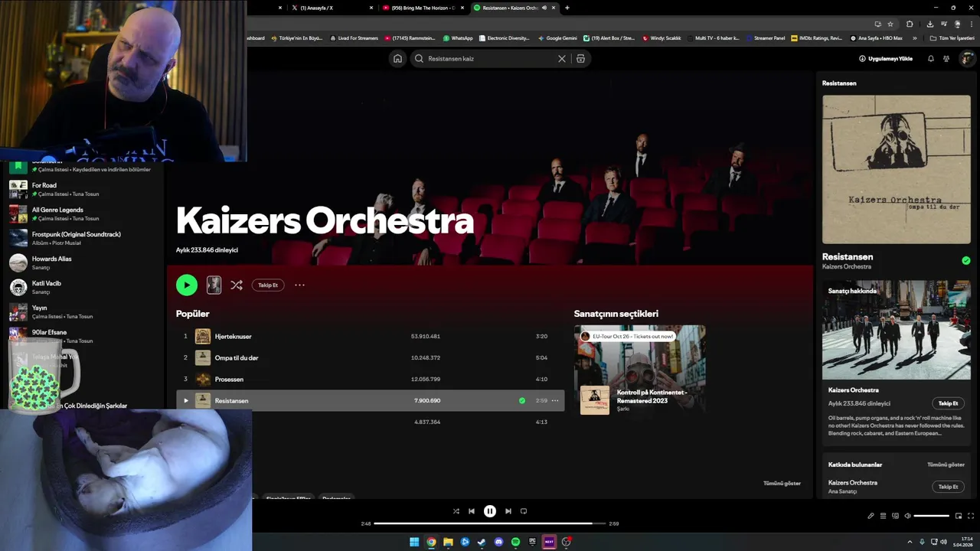
Task: Click the artist thumbnail next to play button
Action: 214,285
